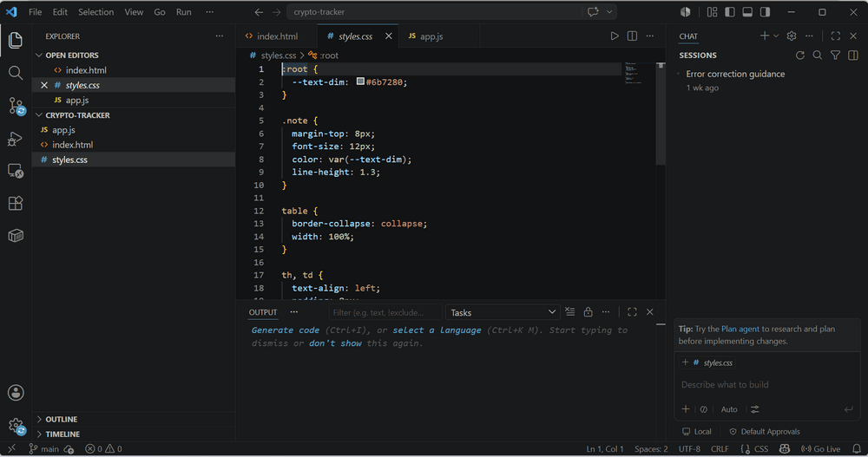This screenshot has width=868, height=457.
Task: Open the View menu
Action: click(134, 11)
